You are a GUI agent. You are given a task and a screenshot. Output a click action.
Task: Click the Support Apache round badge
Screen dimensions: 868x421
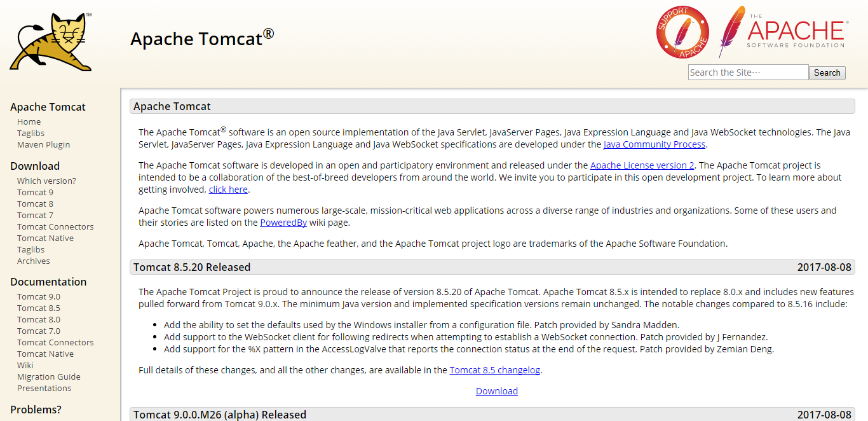[682, 32]
